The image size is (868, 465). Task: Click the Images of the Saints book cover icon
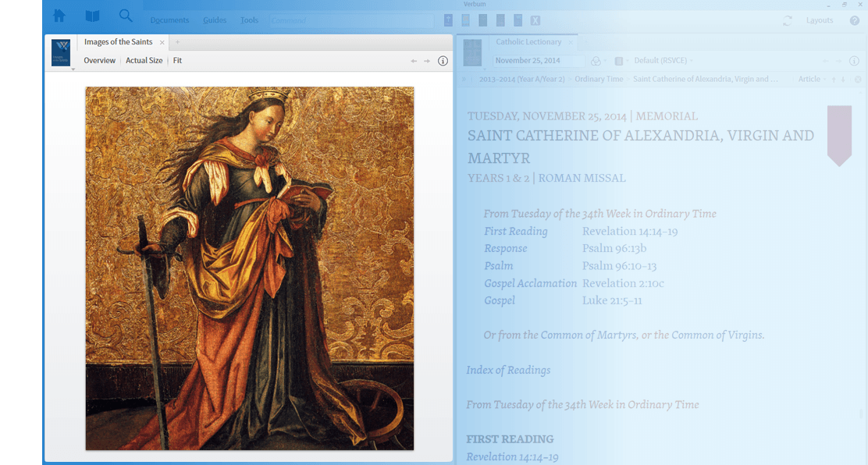click(x=61, y=52)
